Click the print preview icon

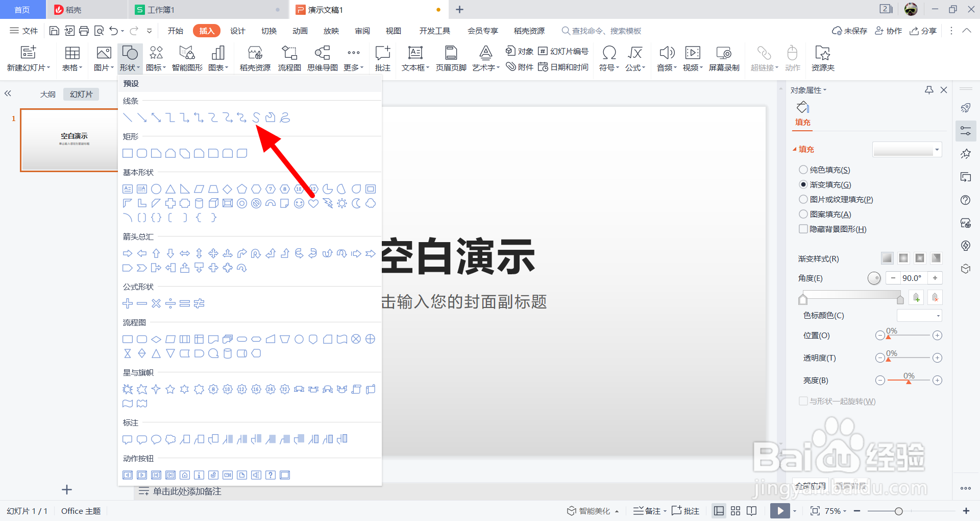(99, 31)
